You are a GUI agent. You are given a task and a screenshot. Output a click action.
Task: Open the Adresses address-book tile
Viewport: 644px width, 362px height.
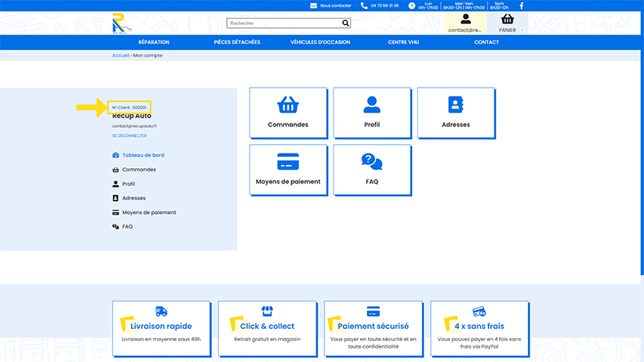[x=456, y=113]
